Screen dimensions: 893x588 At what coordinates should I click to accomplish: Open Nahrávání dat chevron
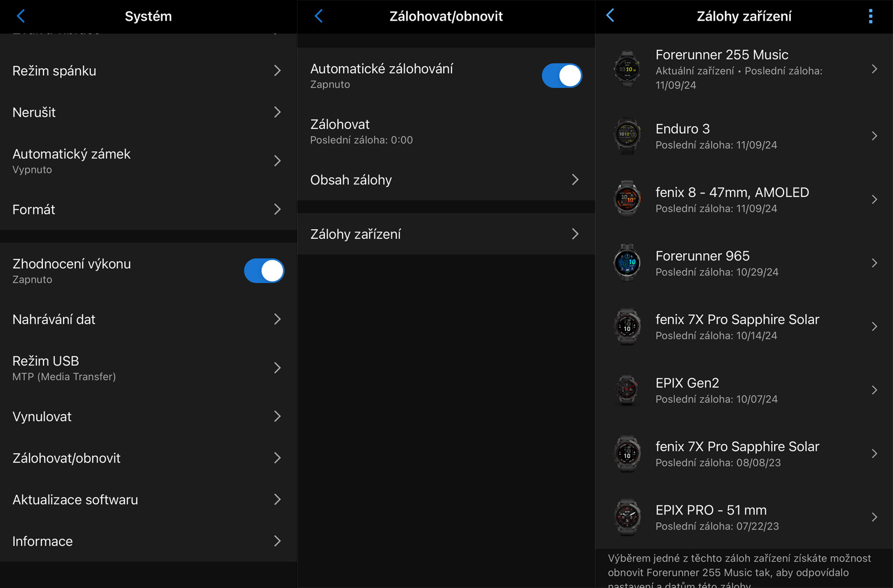tap(277, 319)
